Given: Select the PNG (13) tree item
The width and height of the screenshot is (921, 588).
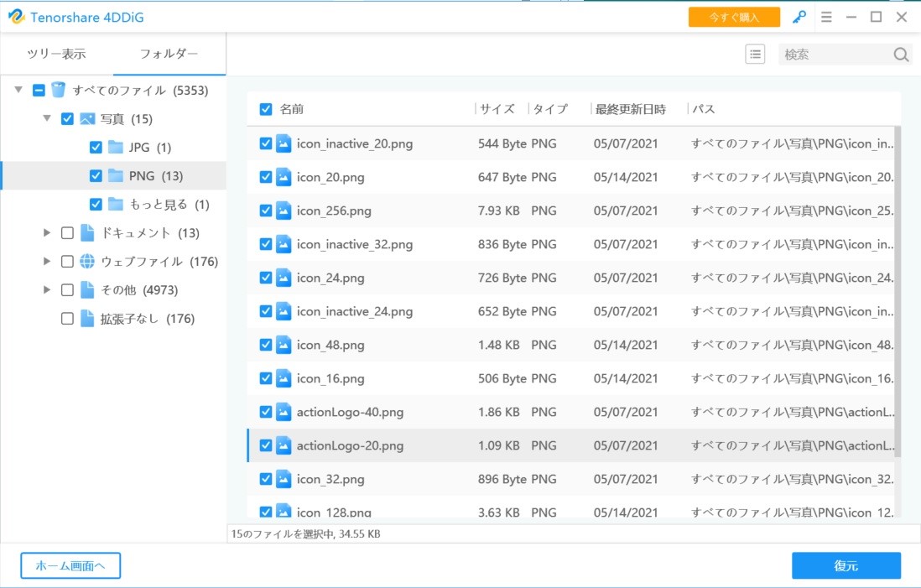Looking at the screenshot, I should (x=156, y=175).
